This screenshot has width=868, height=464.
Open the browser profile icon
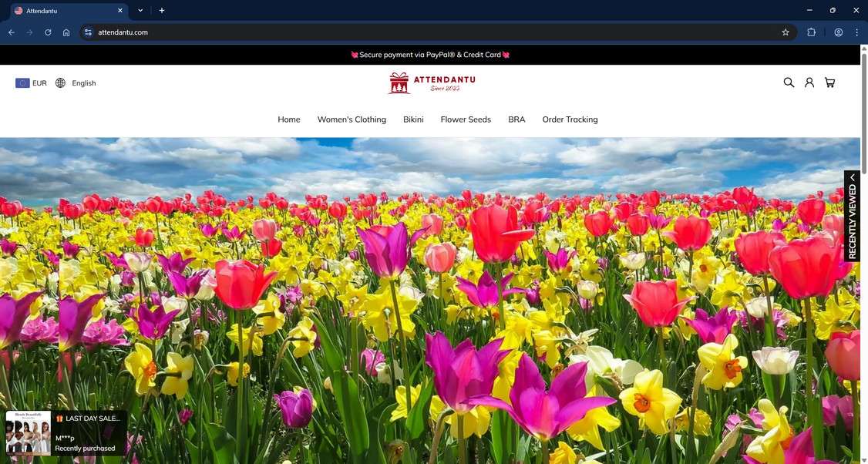coord(839,32)
